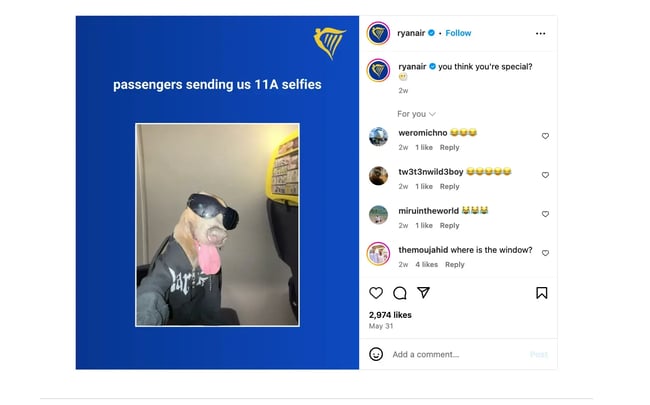
Task: Like weromichno's comment with the heart
Action: click(545, 136)
